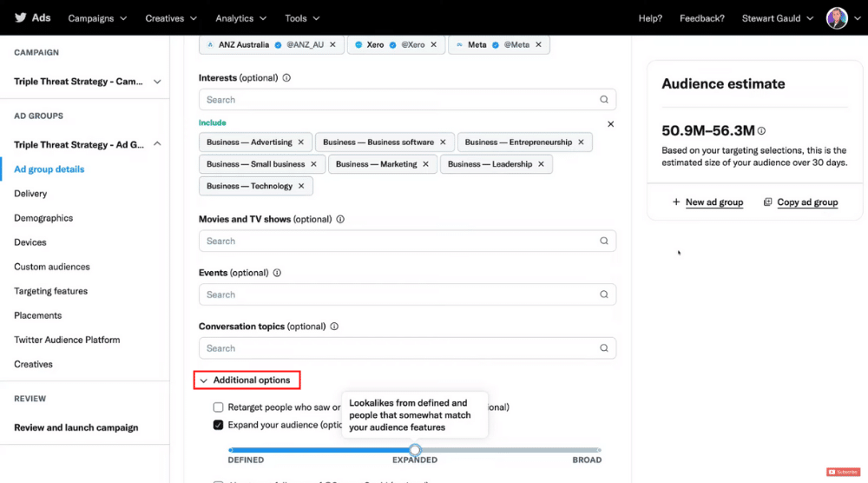Remove Business — Entrepreneurship interest
Screen dimensions: 868x483
point(581,142)
